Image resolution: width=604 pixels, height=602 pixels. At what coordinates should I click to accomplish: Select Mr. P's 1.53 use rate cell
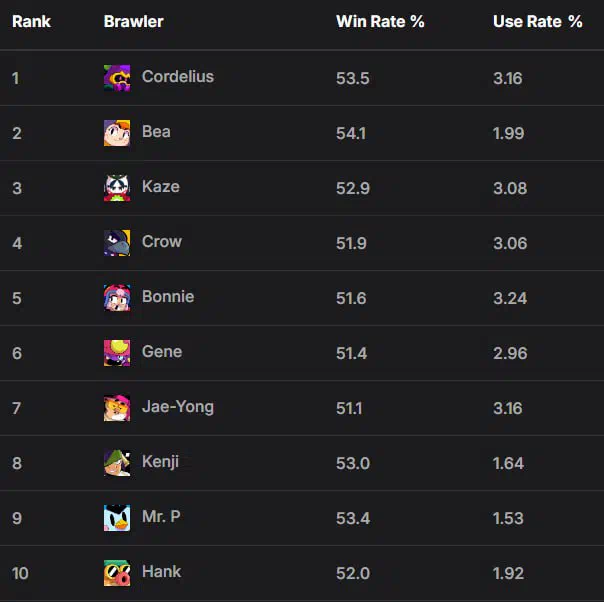point(508,518)
